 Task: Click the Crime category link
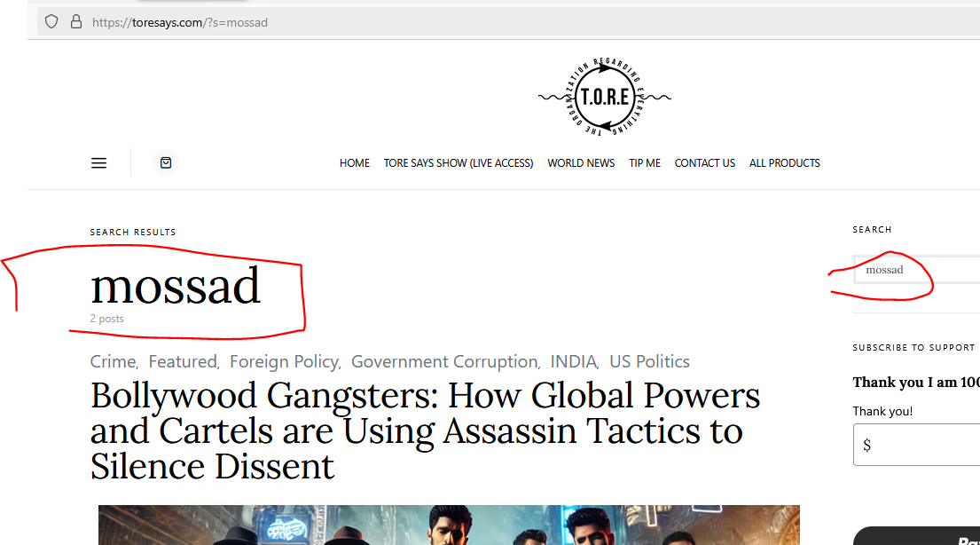pyautogui.click(x=113, y=361)
